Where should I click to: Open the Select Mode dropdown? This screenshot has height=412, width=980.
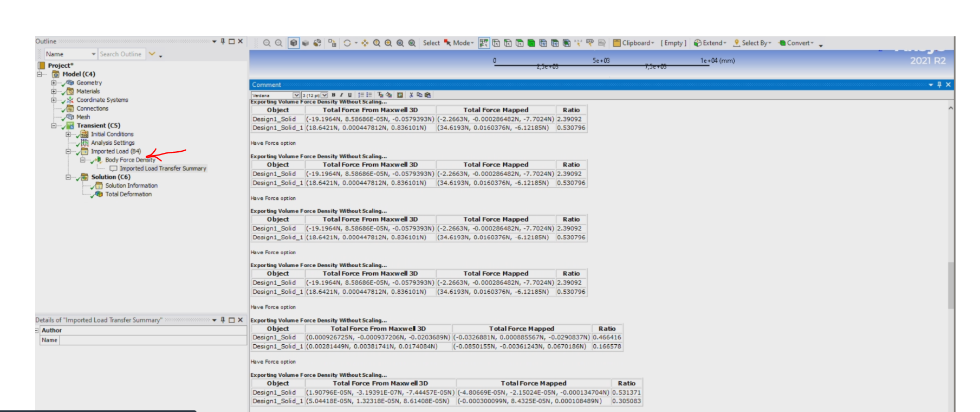click(458, 43)
